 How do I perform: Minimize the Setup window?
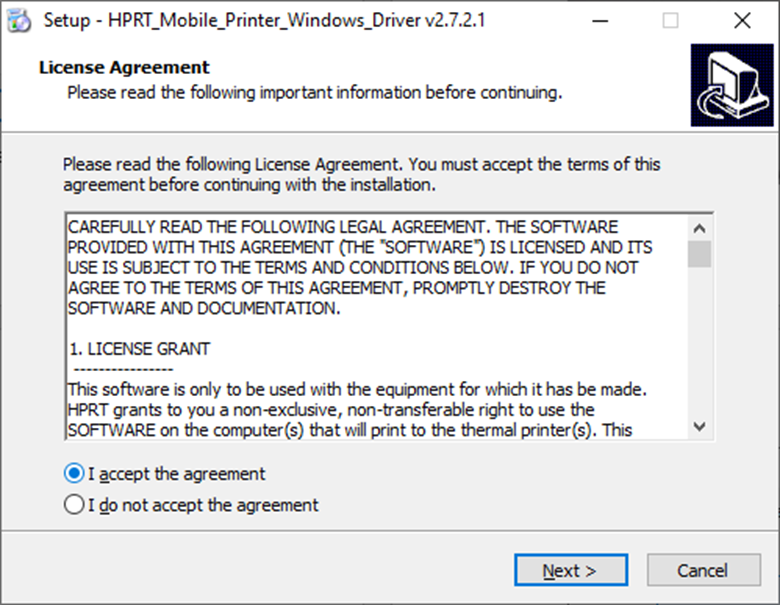click(x=597, y=20)
